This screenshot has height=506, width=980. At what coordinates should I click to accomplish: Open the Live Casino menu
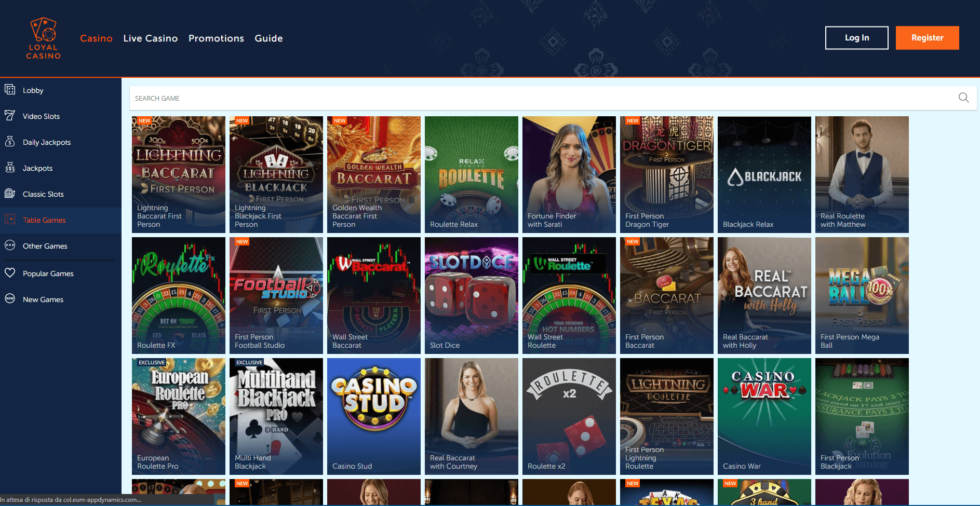150,38
